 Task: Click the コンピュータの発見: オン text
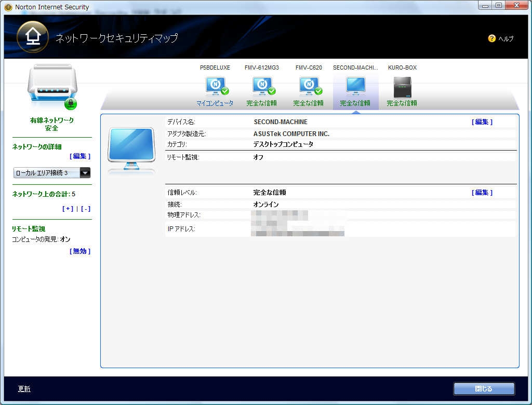(41, 239)
